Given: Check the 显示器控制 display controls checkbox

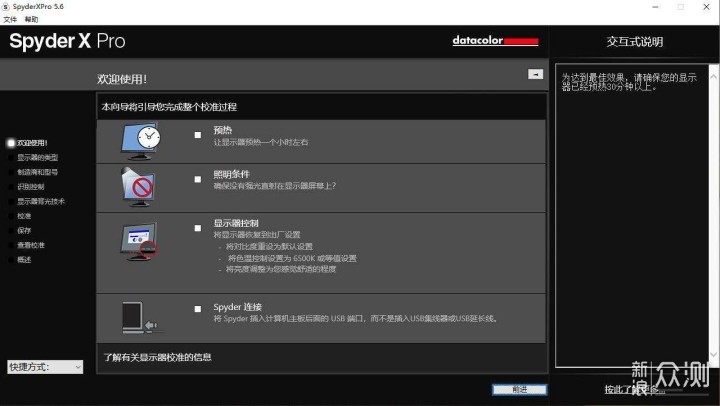Looking at the screenshot, I should pyautogui.click(x=197, y=228).
